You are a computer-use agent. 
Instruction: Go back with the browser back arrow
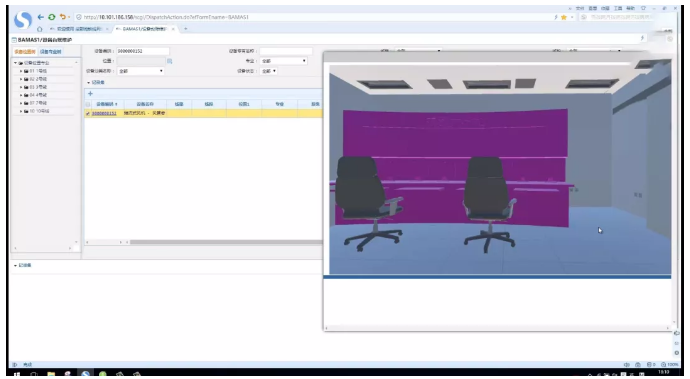click(x=40, y=17)
